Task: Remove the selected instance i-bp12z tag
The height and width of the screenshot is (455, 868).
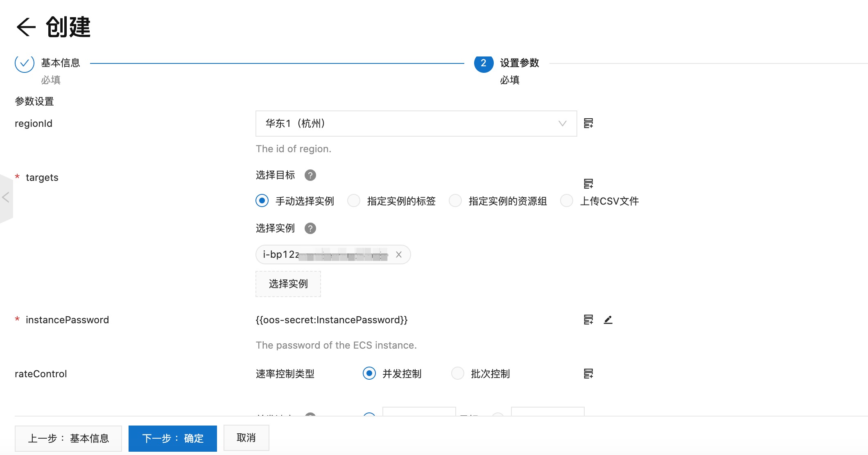Action: click(x=399, y=255)
